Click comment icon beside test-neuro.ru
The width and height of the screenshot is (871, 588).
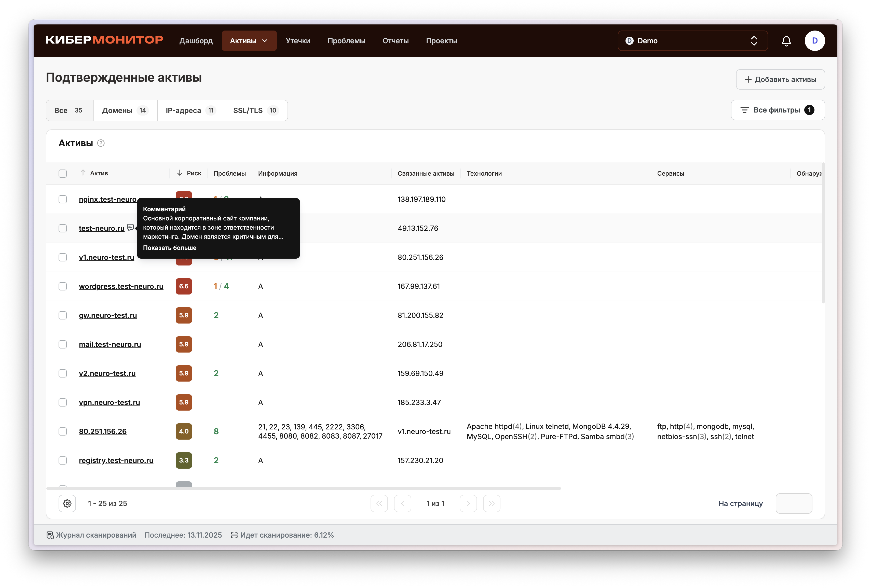point(130,227)
